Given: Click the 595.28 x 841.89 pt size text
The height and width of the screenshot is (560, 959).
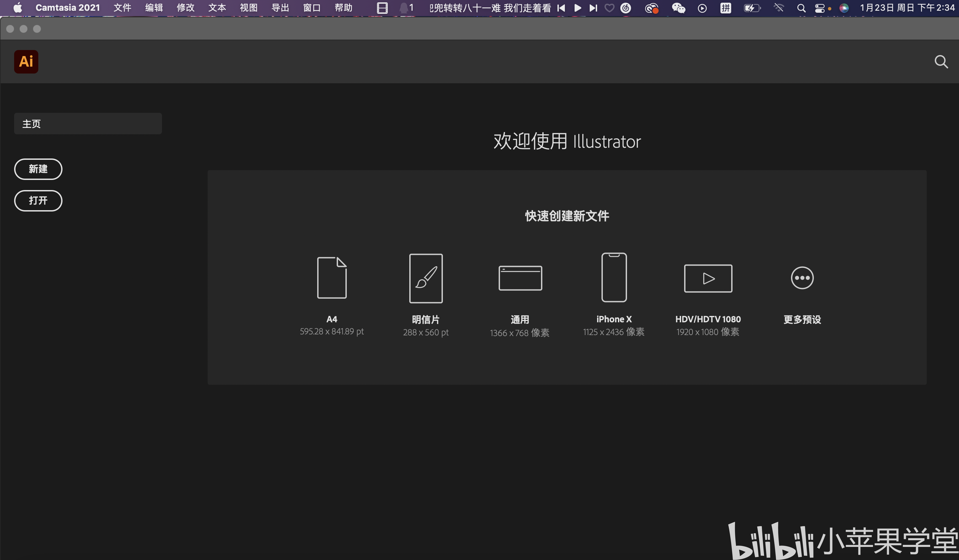Looking at the screenshot, I should 332,331.
